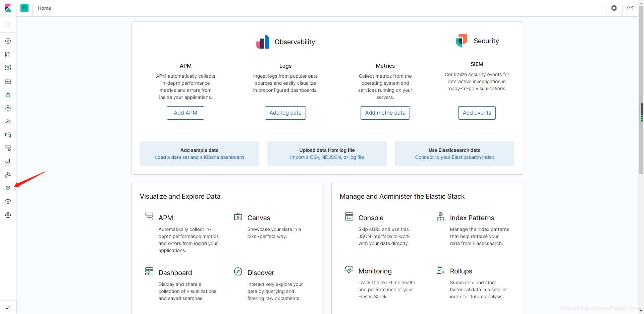Expand the side navigation menu
The width and height of the screenshot is (644, 314).
(x=8, y=307)
